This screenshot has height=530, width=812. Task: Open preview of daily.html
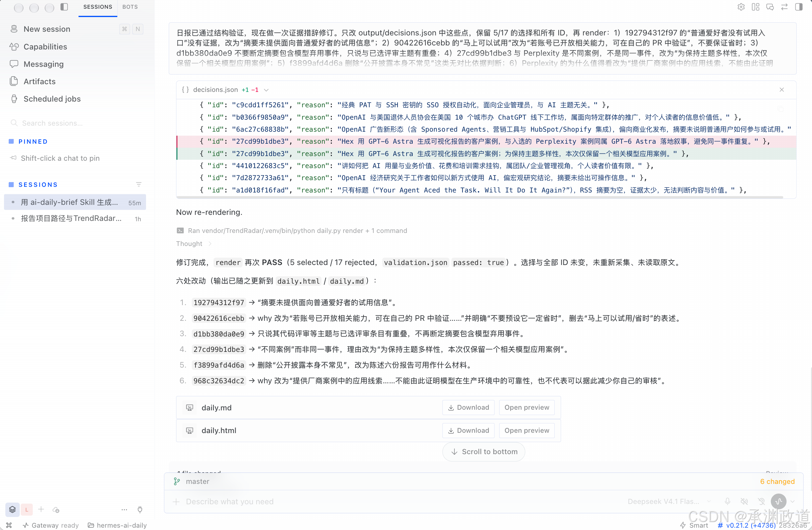point(526,430)
